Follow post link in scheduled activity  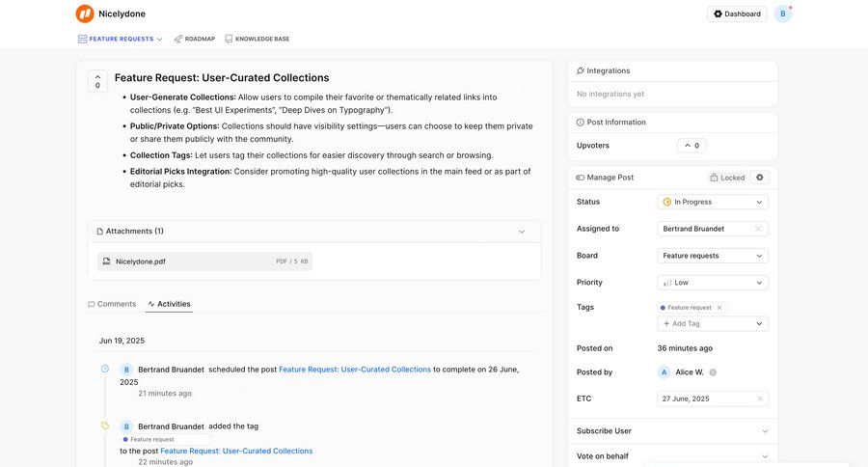[x=355, y=370]
